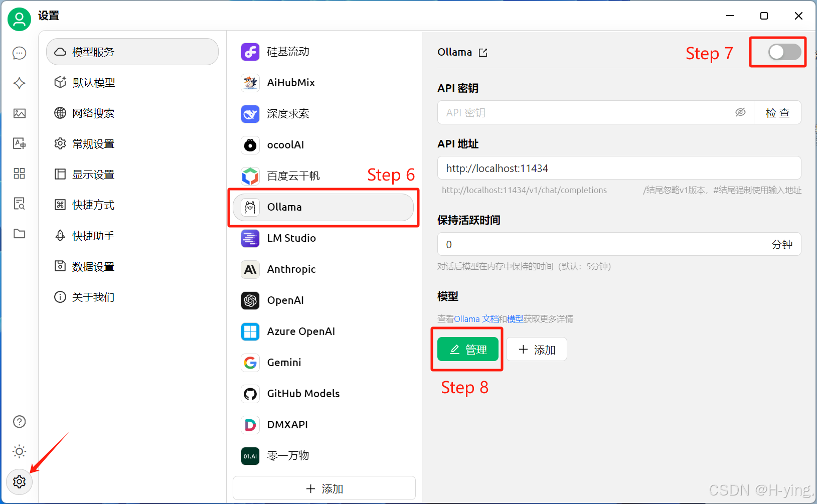The image size is (817, 504).
Task: Click the 零一万物 01.AI logo
Action: pyautogui.click(x=250, y=456)
